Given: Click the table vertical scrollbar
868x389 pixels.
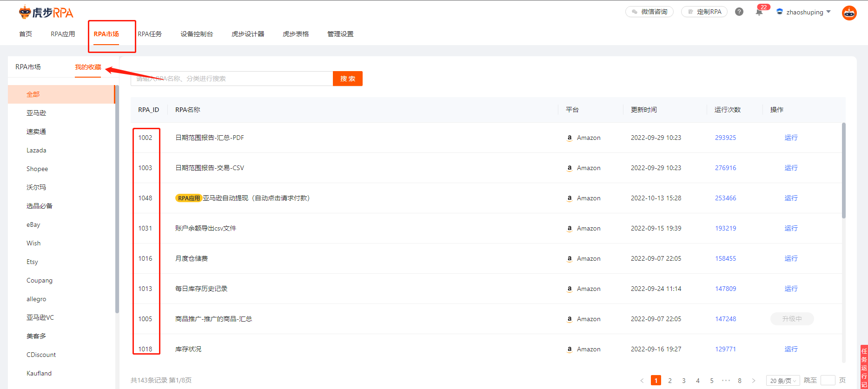Looking at the screenshot, I should coord(843,171).
